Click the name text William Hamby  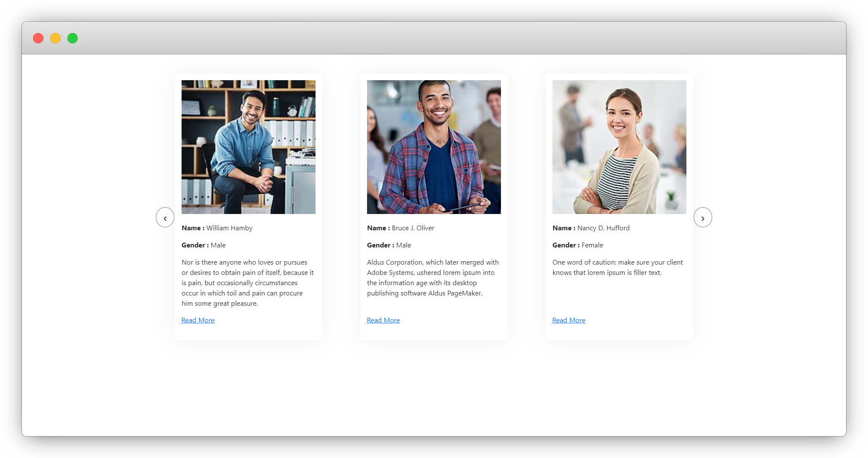(229, 228)
